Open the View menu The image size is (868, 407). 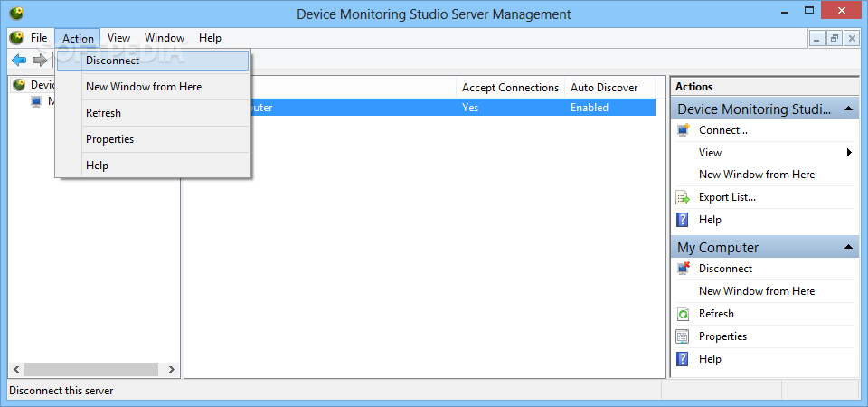[x=119, y=38]
